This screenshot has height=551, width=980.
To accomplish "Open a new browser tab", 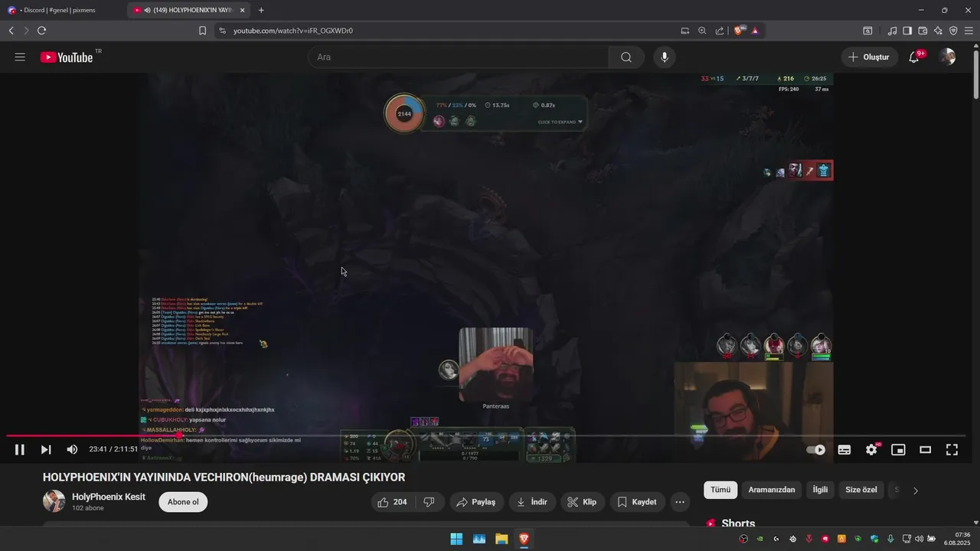I will click(261, 11).
